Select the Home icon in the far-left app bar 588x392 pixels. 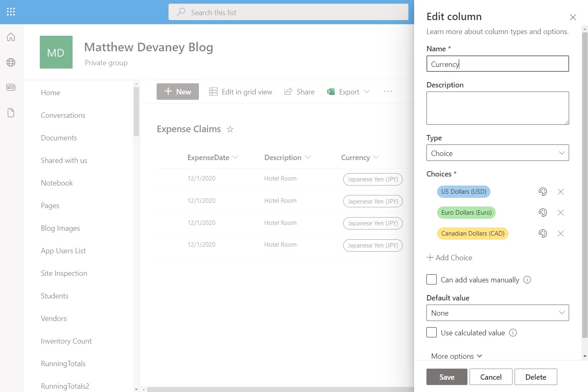tap(11, 37)
